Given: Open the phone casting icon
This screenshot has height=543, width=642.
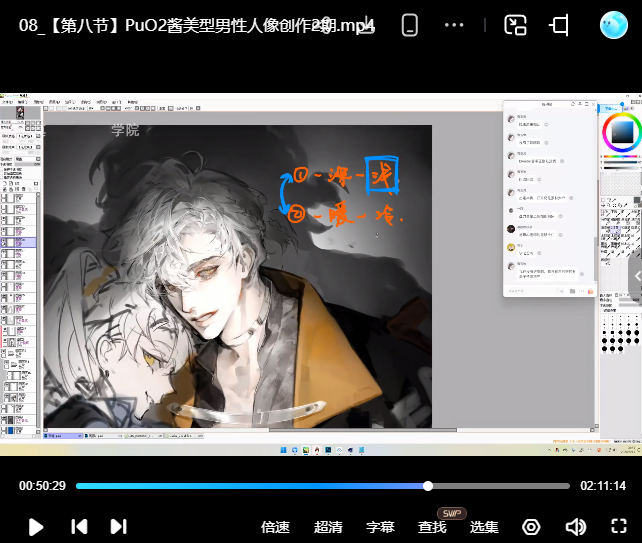Looking at the screenshot, I should click(x=409, y=26).
